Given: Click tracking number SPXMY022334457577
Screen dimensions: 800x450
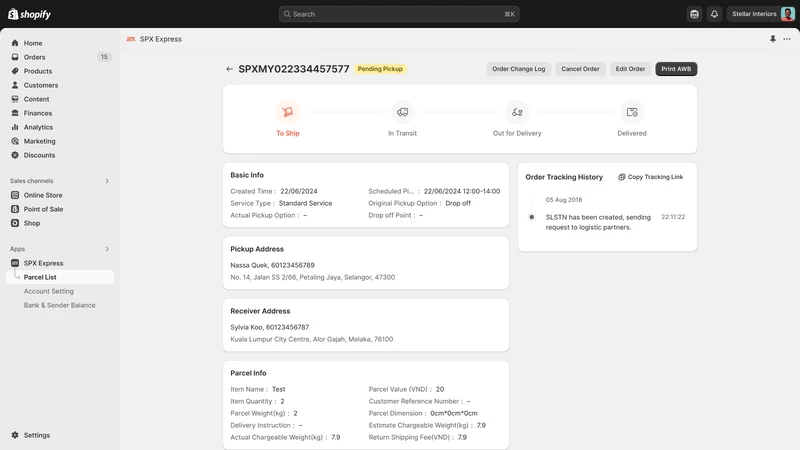Looking at the screenshot, I should point(294,69).
